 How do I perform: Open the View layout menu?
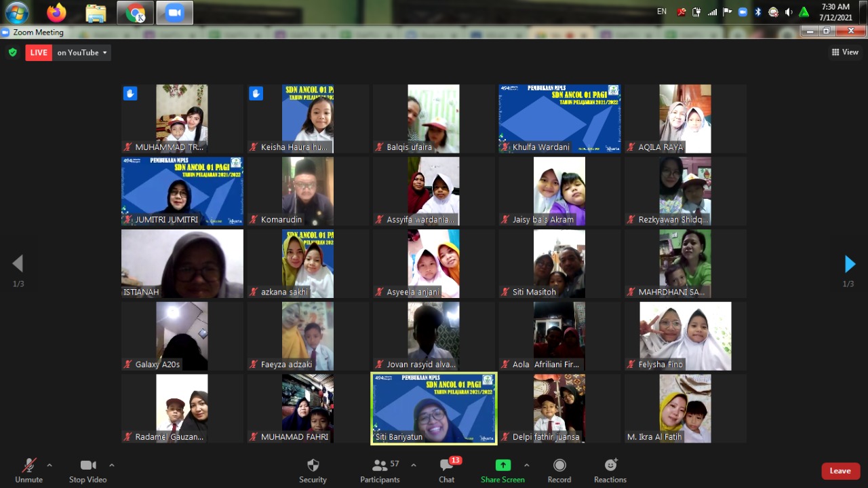[845, 52]
